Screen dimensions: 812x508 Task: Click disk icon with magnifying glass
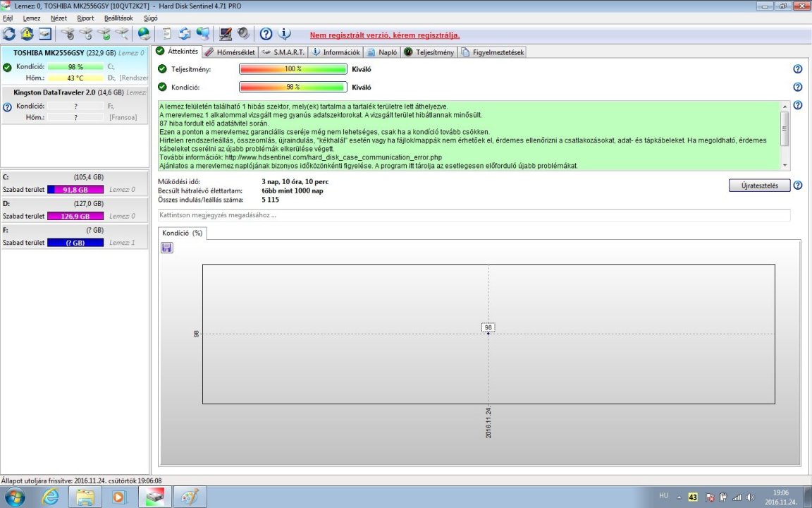pyautogui.click(x=122, y=34)
